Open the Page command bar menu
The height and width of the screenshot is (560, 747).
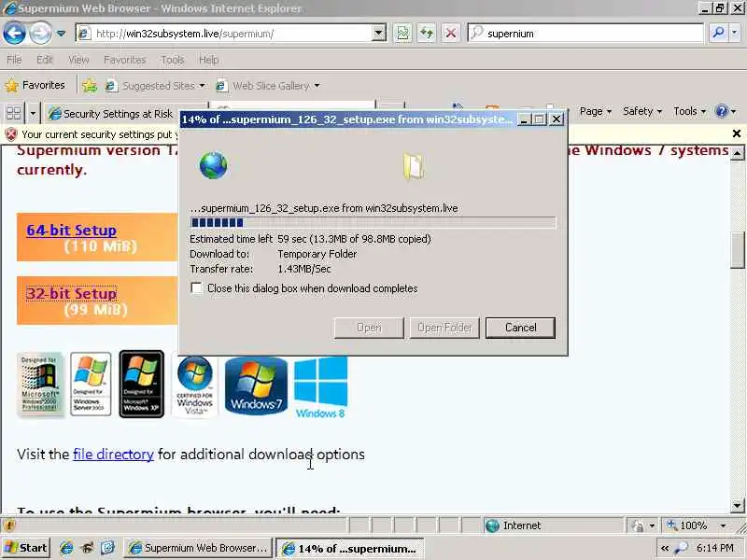point(596,111)
